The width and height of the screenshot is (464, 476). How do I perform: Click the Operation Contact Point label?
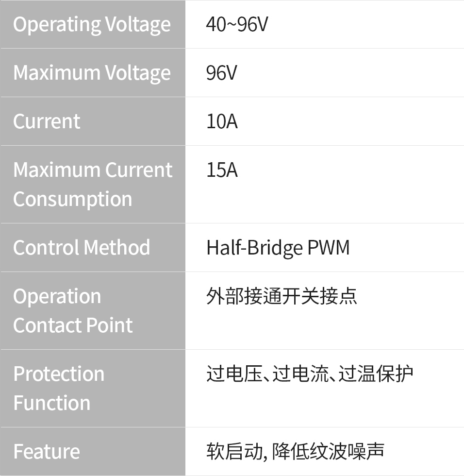73,310
